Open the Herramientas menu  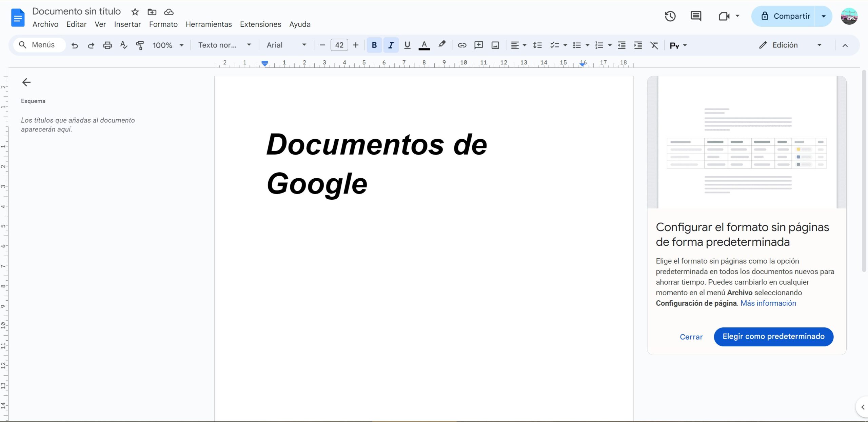209,24
